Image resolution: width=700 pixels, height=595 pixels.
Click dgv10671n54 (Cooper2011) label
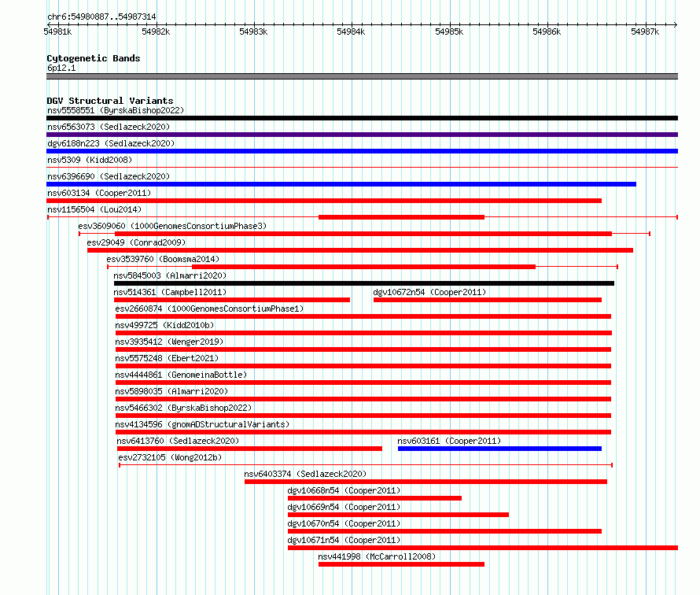pos(344,540)
